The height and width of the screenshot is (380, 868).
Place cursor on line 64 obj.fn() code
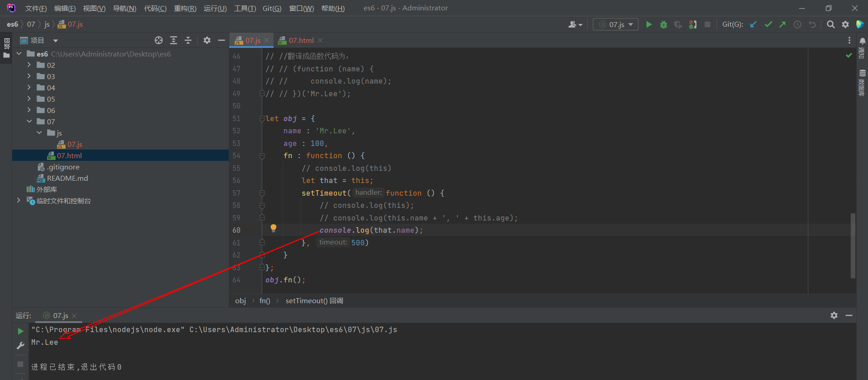[285, 280]
